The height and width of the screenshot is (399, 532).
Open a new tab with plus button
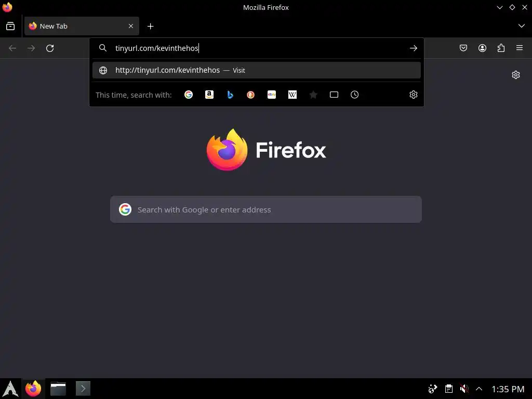pos(150,26)
